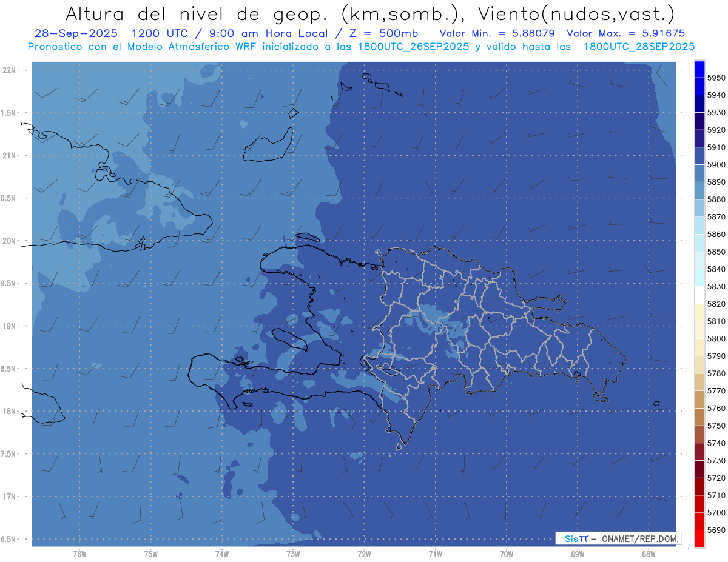Screen dimensions: 728x562
Task: Click the '5830' color bar value
Action: (716, 286)
